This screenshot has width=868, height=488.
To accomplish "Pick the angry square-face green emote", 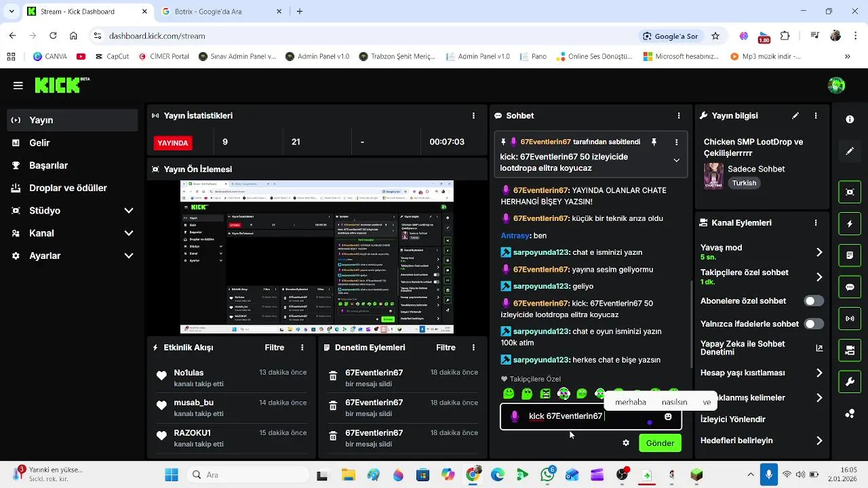I will point(545,394).
